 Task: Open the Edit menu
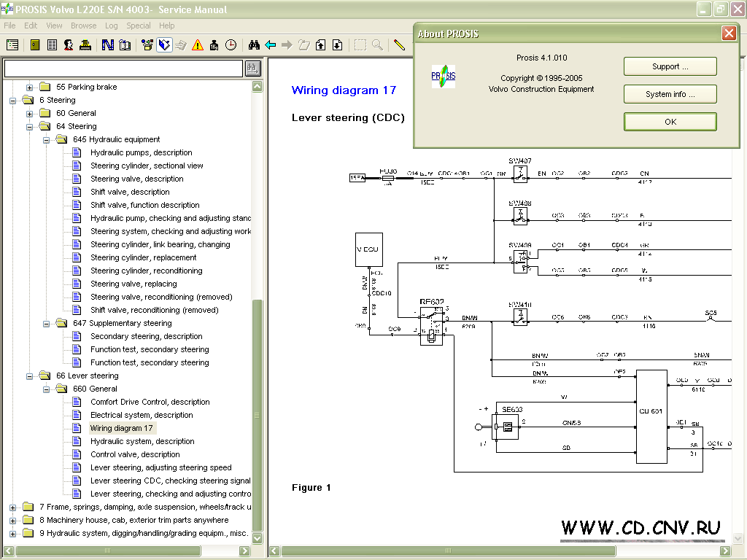coord(31,26)
